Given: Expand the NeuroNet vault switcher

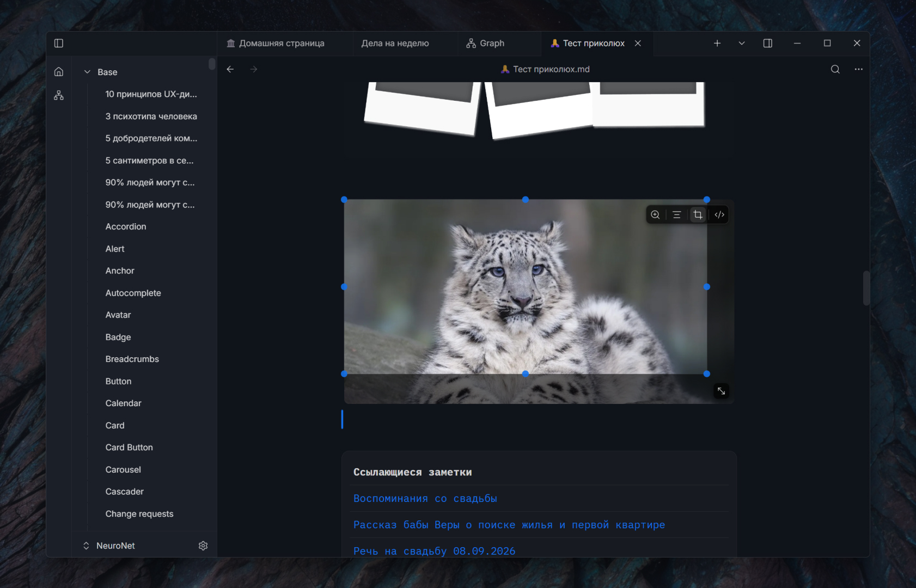Looking at the screenshot, I should click(x=86, y=546).
